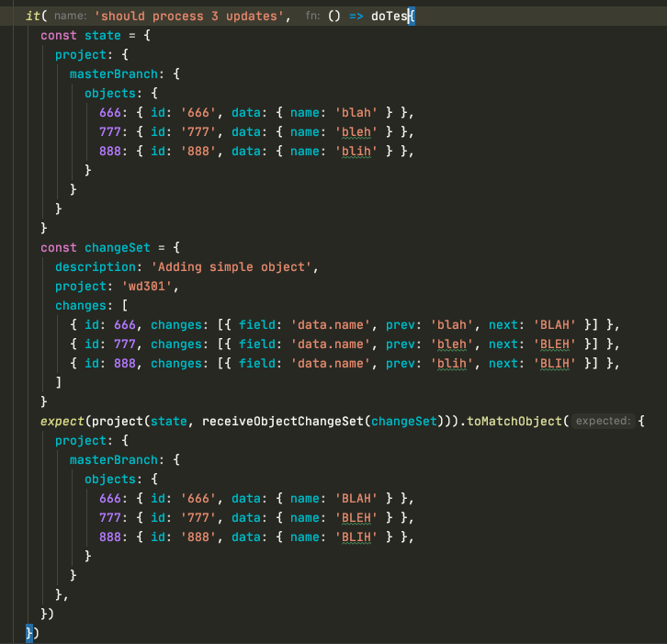Select the first masterBranch key
The height and width of the screenshot is (644, 667).
coord(114,74)
